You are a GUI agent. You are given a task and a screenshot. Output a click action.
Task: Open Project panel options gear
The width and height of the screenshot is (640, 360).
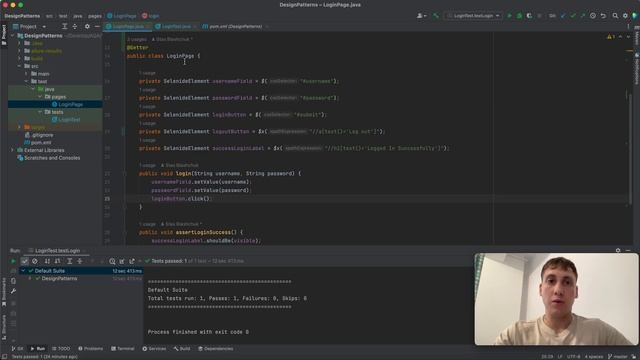87,27
